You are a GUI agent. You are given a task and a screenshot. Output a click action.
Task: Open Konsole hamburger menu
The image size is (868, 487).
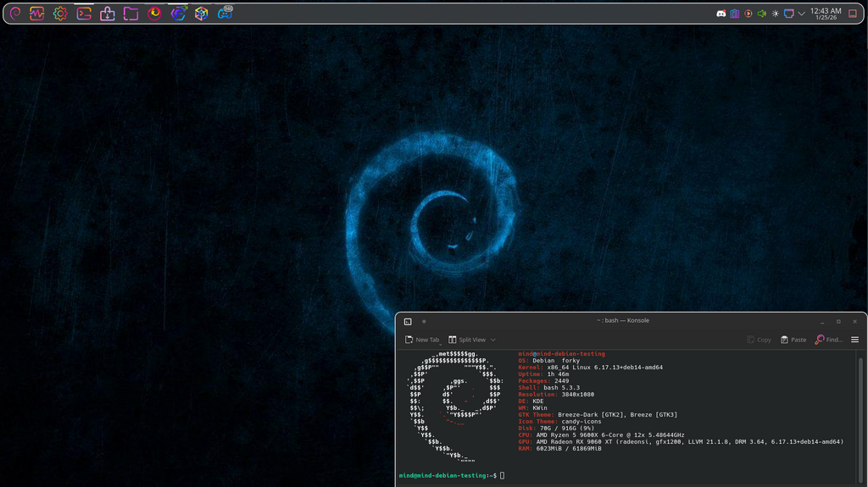click(x=854, y=340)
